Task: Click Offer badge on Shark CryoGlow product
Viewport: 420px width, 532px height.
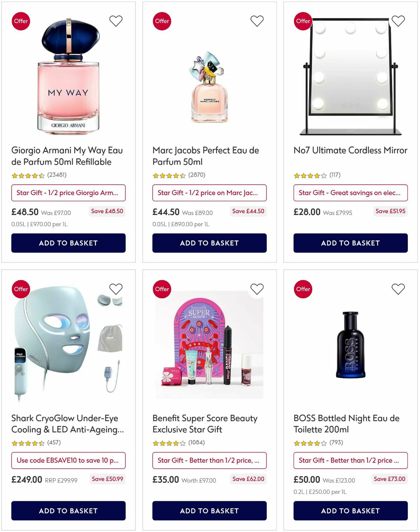Action: tap(21, 289)
